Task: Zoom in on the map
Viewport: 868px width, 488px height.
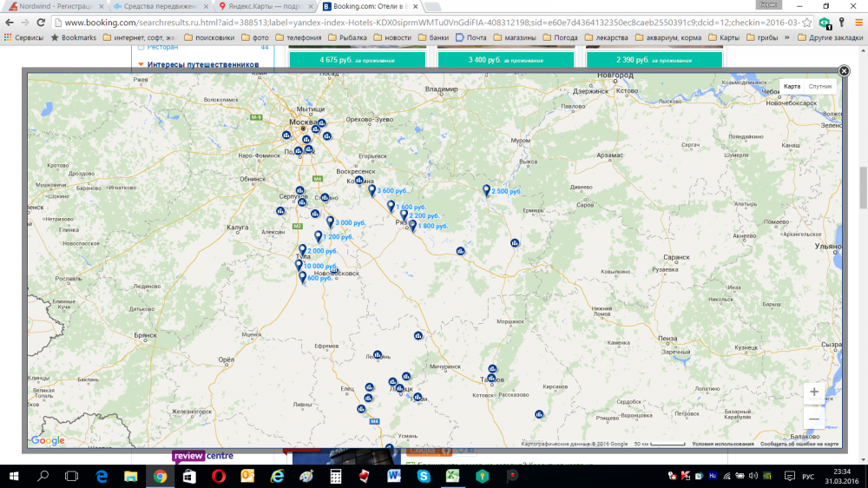Action: (813, 392)
